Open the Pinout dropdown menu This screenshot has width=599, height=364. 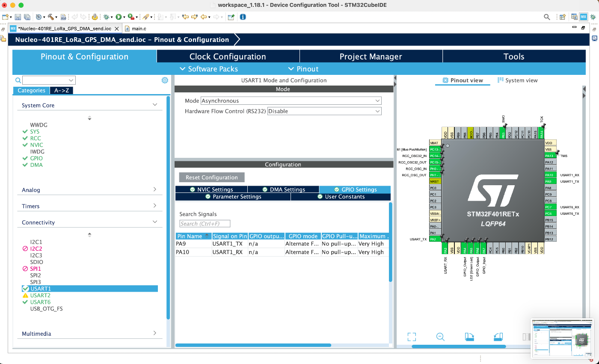(x=303, y=69)
